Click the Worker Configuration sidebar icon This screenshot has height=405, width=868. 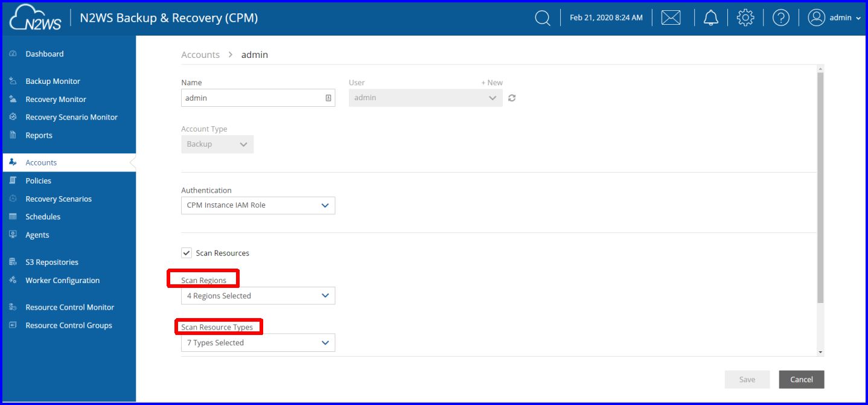pyautogui.click(x=13, y=280)
